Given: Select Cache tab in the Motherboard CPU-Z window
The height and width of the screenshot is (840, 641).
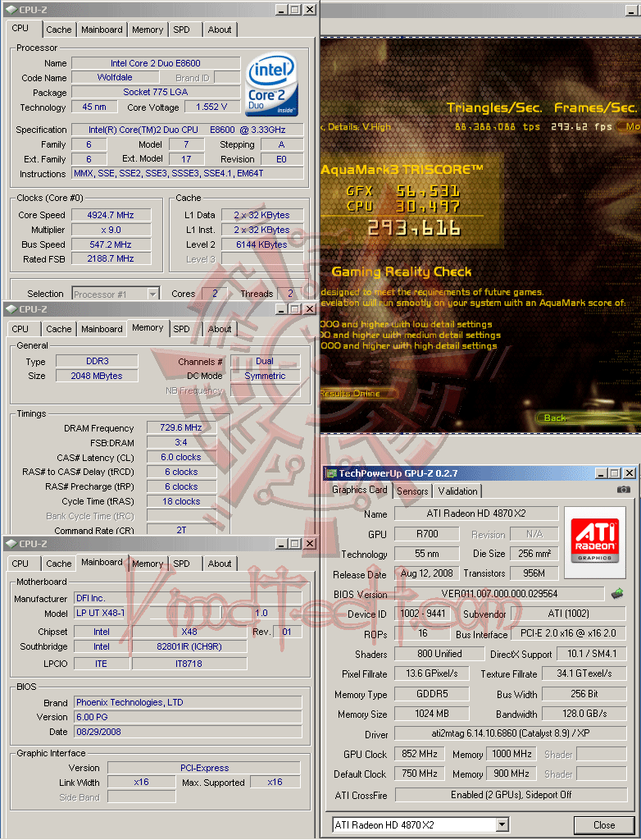Looking at the screenshot, I should coord(59,564).
